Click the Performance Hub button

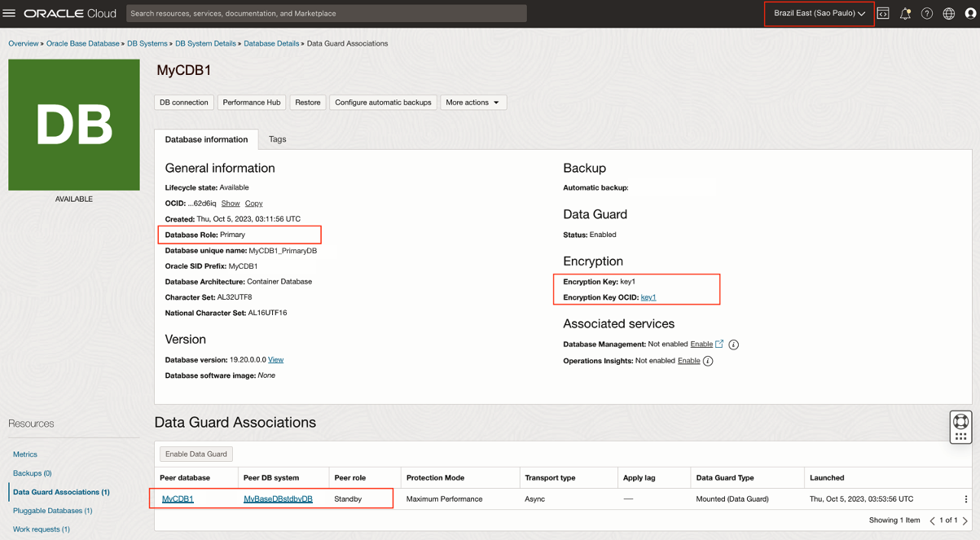click(251, 103)
